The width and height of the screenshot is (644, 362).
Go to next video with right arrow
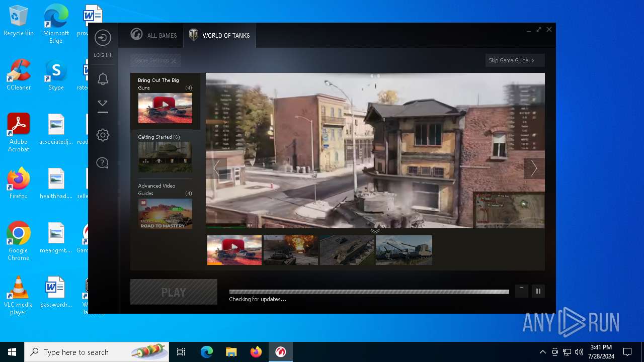[534, 168]
